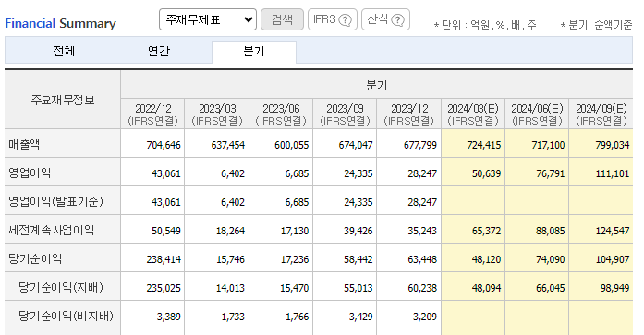
Task: Click the 677,799 revenue value
Action: click(420, 145)
